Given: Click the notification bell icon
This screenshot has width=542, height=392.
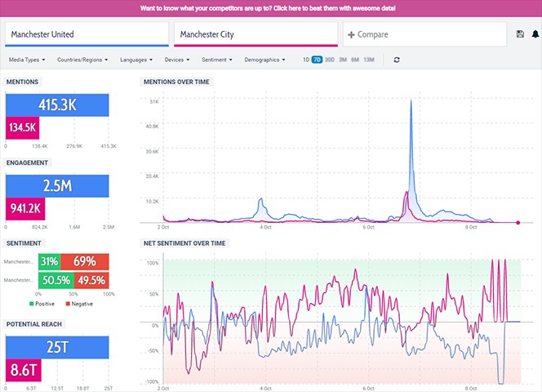Looking at the screenshot, I should [x=535, y=34].
